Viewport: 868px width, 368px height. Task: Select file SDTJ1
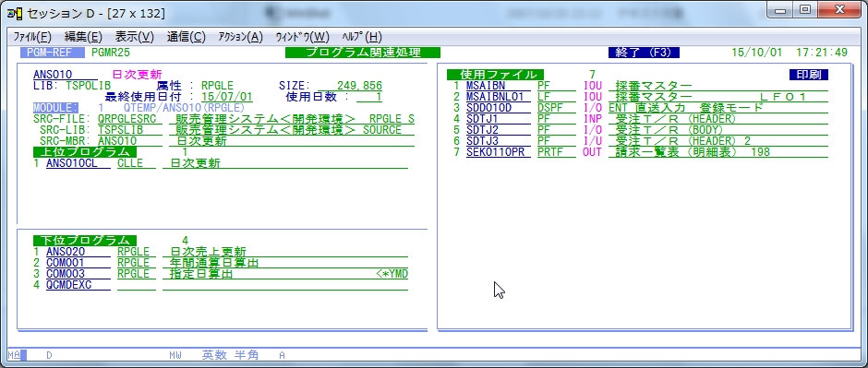499,119
